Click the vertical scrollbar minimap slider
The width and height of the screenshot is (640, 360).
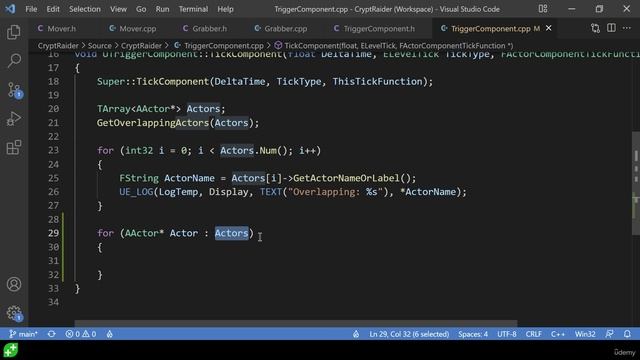point(636,183)
